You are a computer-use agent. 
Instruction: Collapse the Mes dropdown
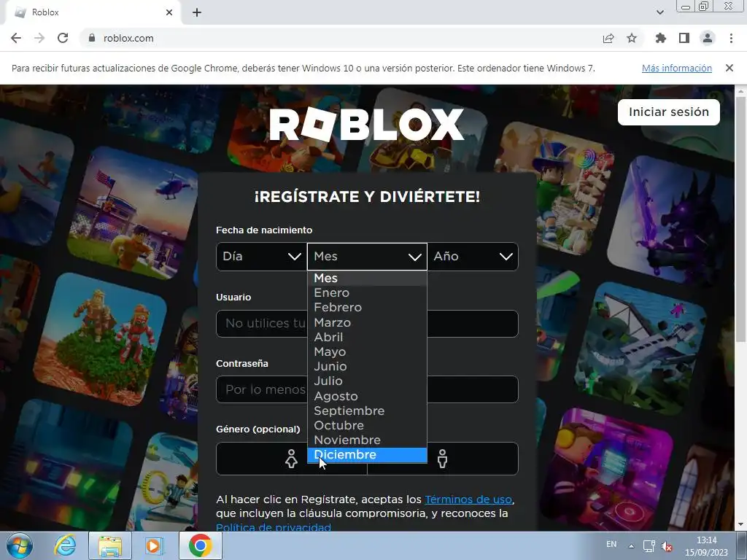(x=368, y=256)
